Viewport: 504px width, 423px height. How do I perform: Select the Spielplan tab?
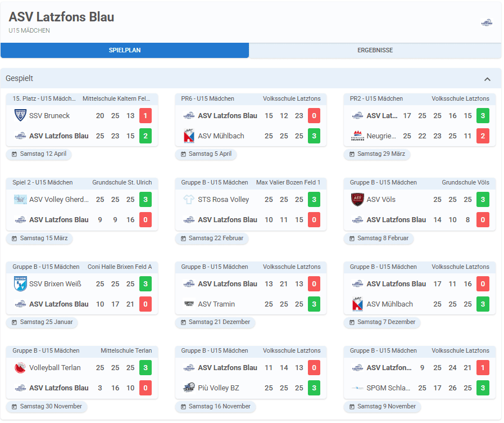coord(125,50)
